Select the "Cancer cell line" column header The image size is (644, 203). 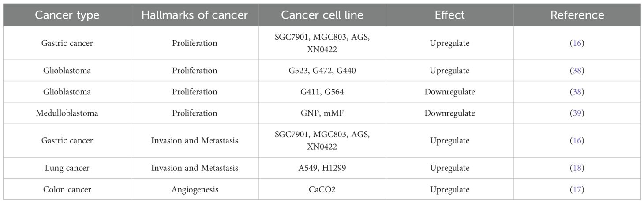[322, 15]
